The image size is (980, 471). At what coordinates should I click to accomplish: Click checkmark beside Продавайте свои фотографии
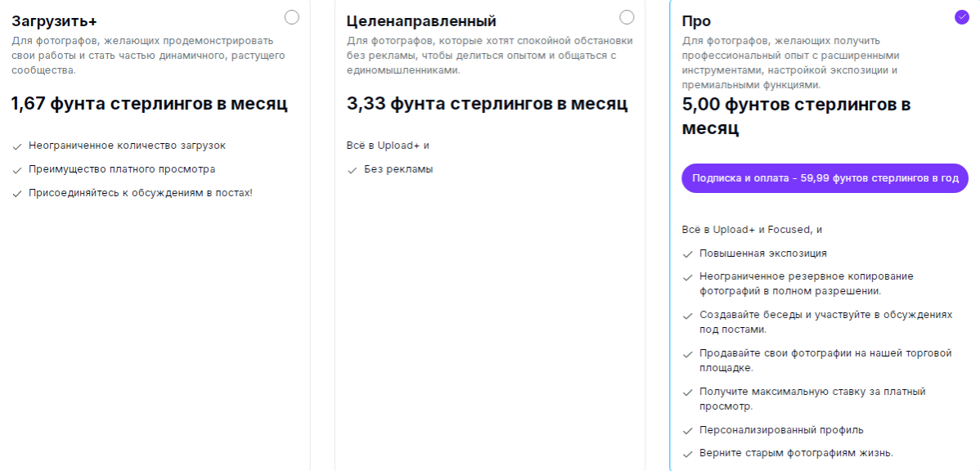click(688, 354)
